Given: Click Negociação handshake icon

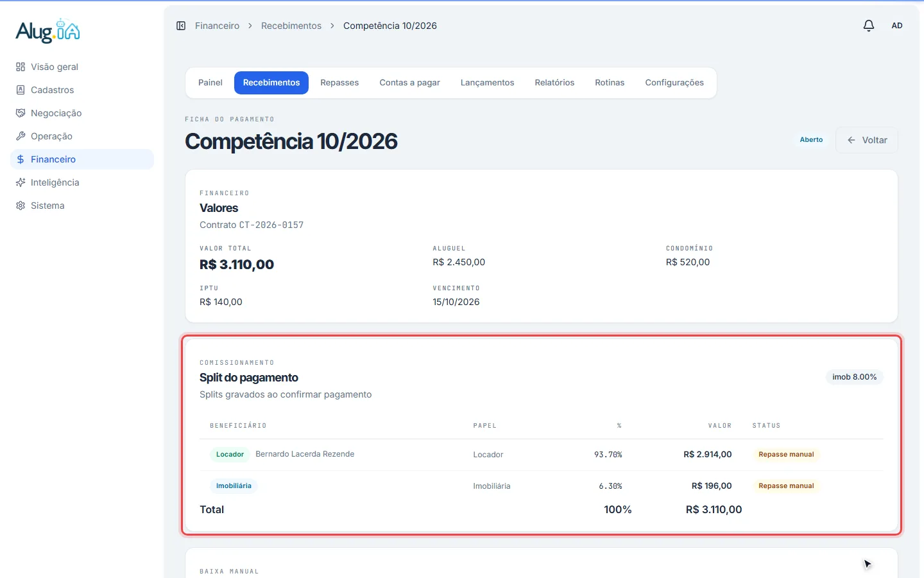Looking at the screenshot, I should coord(21,113).
